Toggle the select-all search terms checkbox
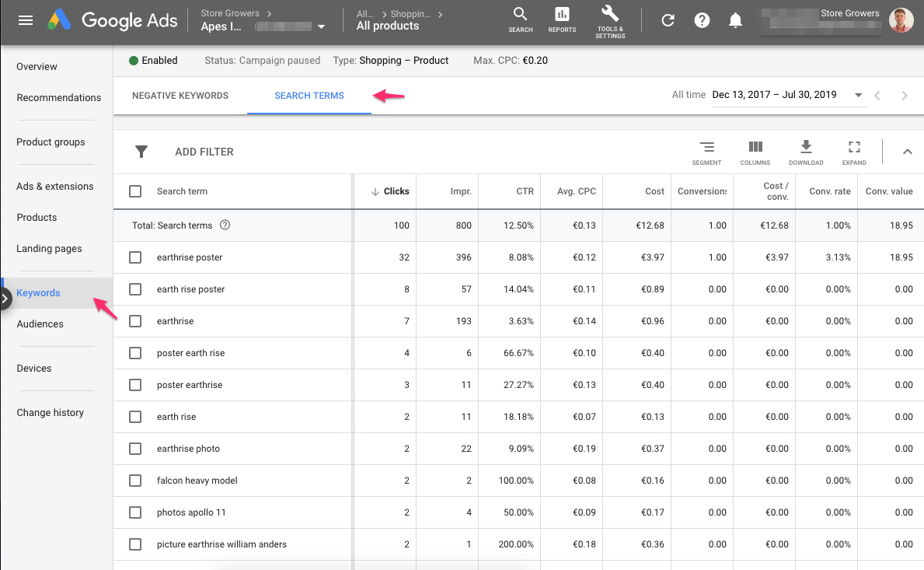 [x=135, y=191]
